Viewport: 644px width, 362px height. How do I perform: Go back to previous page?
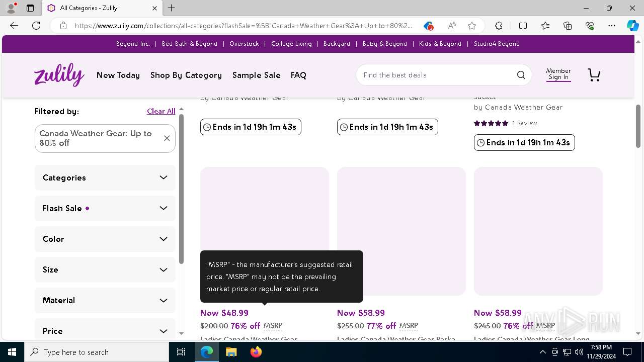(14, 26)
